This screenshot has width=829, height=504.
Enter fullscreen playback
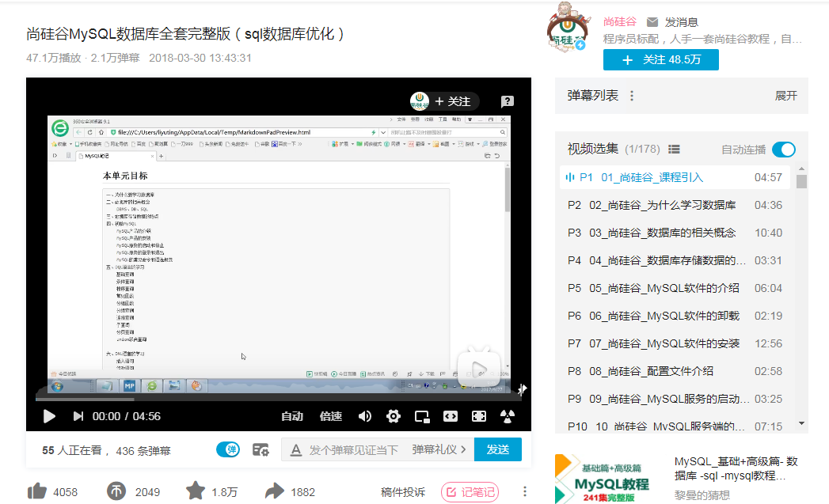(478, 415)
